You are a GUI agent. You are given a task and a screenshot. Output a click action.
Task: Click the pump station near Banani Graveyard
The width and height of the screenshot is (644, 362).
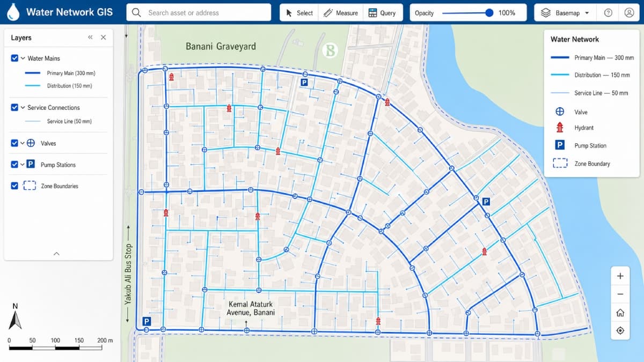click(304, 82)
